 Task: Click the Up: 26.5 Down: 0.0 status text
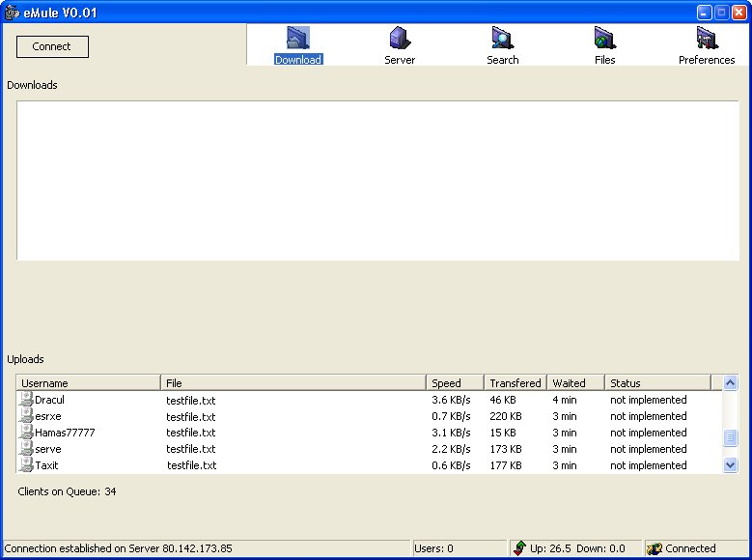click(x=577, y=548)
